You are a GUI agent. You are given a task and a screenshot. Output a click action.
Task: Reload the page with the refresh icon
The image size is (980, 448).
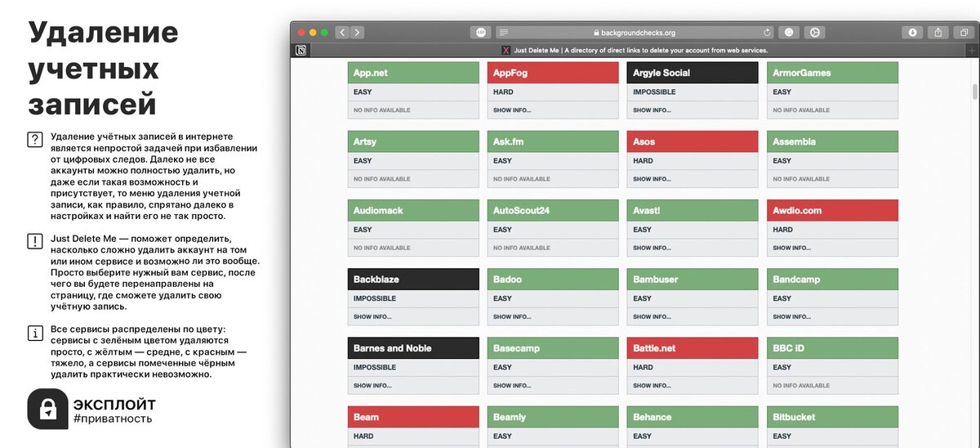[x=767, y=33]
